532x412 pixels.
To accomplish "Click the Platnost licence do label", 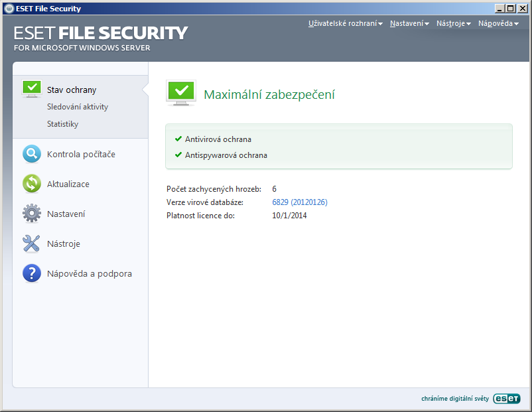I will pyautogui.click(x=200, y=216).
